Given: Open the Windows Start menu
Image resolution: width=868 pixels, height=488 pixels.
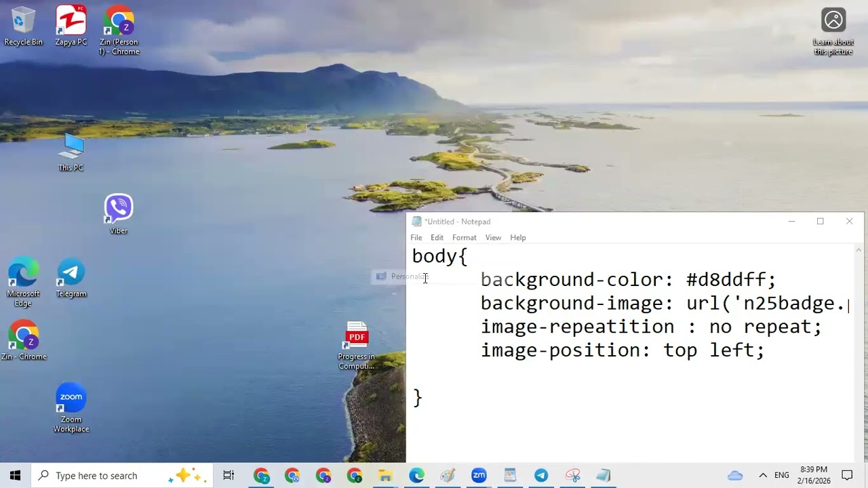Looking at the screenshot, I should [15, 475].
